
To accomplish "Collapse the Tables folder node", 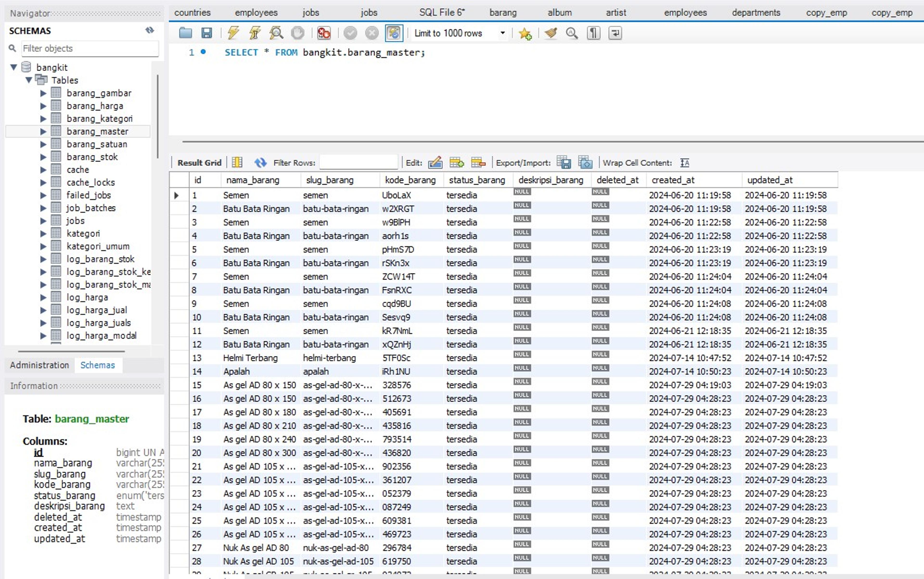I will tap(29, 80).
